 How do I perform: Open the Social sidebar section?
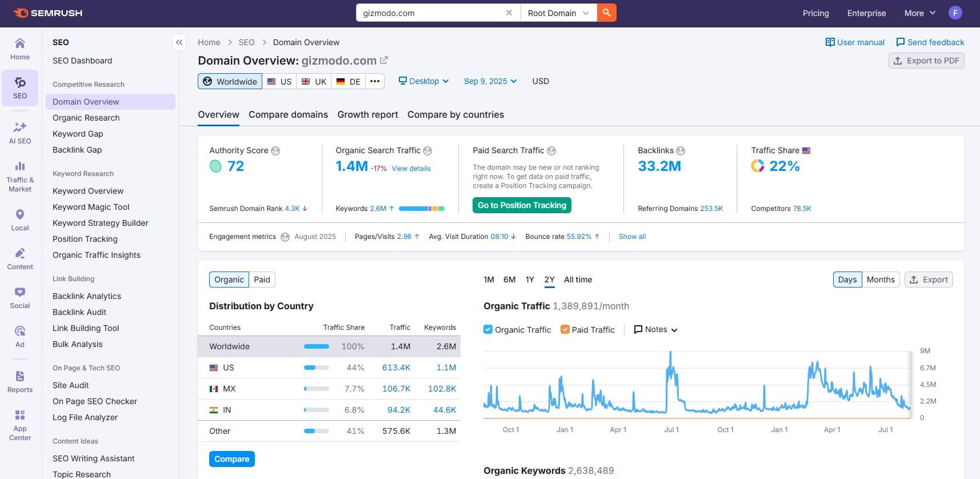pyautogui.click(x=20, y=298)
